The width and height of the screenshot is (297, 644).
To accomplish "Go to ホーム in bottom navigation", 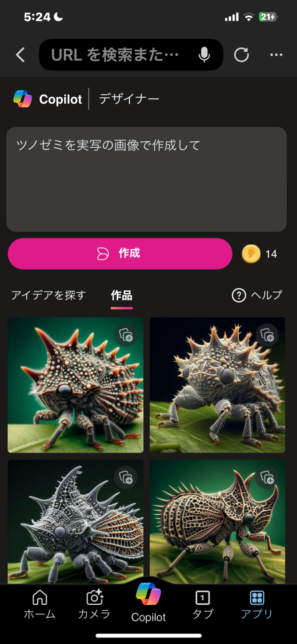I will [x=40, y=605].
